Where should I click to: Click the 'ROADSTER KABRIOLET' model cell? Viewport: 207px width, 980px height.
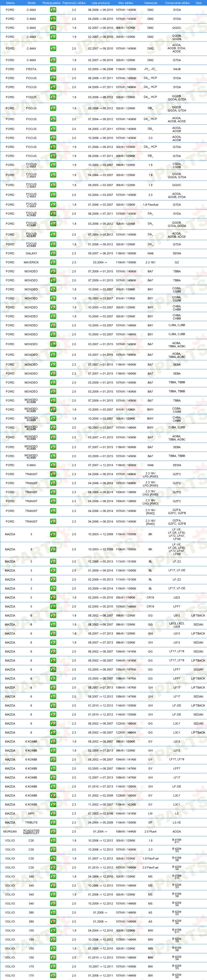[x=31, y=832]
